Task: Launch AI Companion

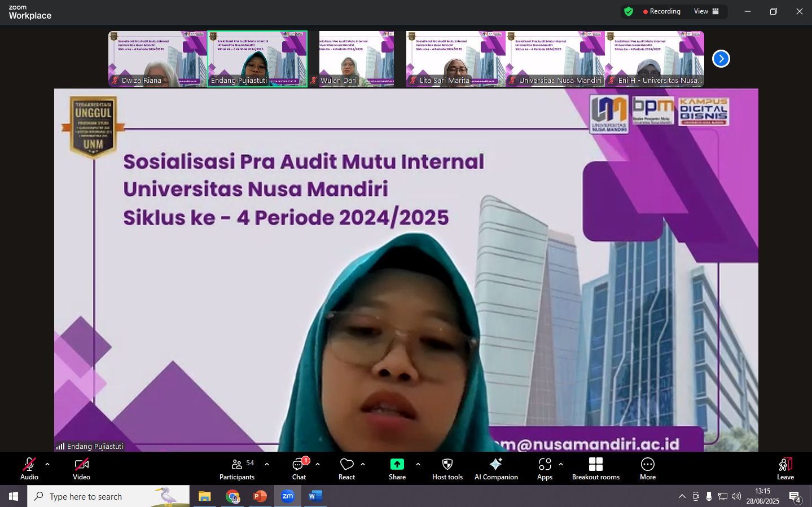Action: click(496, 469)
